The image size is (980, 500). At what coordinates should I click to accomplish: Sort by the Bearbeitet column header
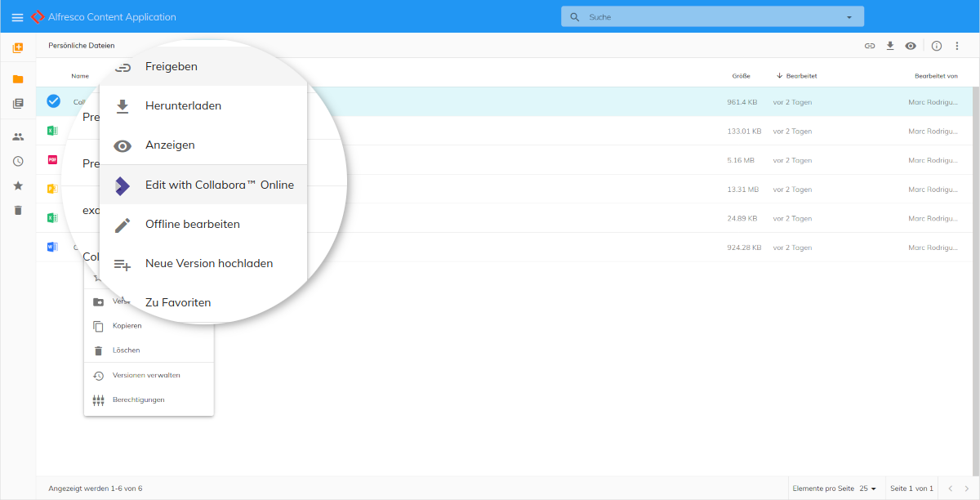pyautogui.click(x=801, y=76)
